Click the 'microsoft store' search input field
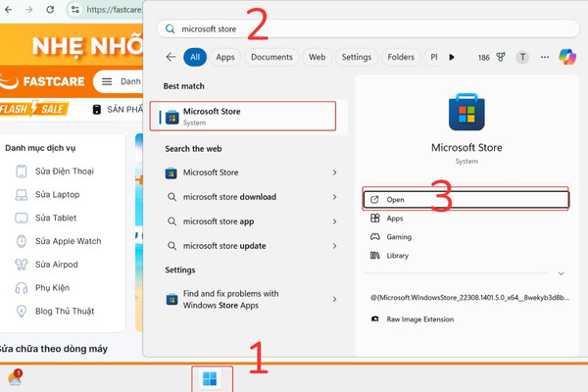Viewport: 588px width, 392px height. coord(368,28)
